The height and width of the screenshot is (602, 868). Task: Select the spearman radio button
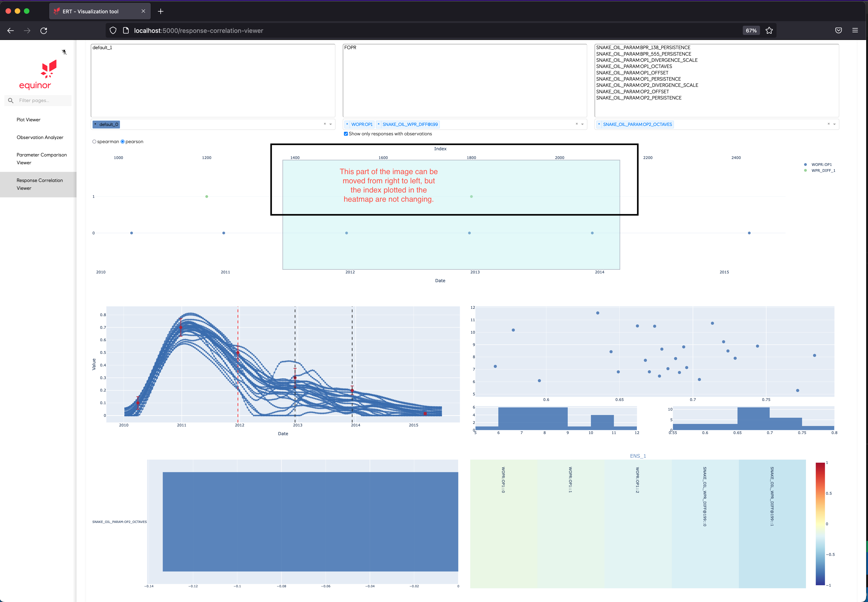[94, 142]
